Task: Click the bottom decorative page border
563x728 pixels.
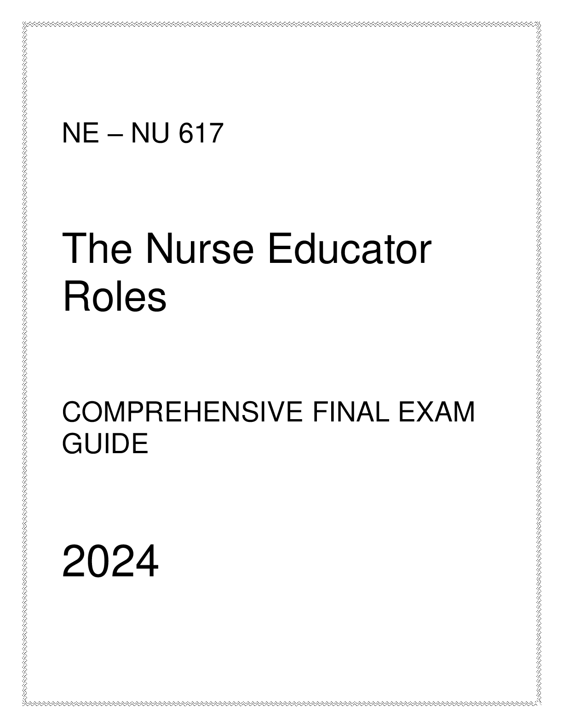Action: (x=281, y=704)
